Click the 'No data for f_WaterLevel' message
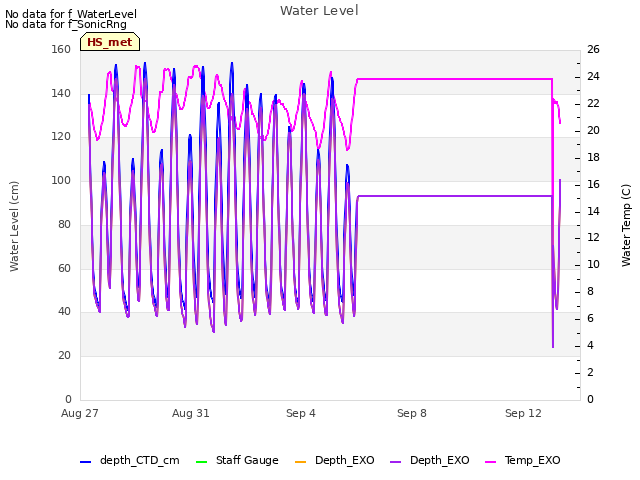The width and height of the screenshot is (640, 480). (71, 14)
